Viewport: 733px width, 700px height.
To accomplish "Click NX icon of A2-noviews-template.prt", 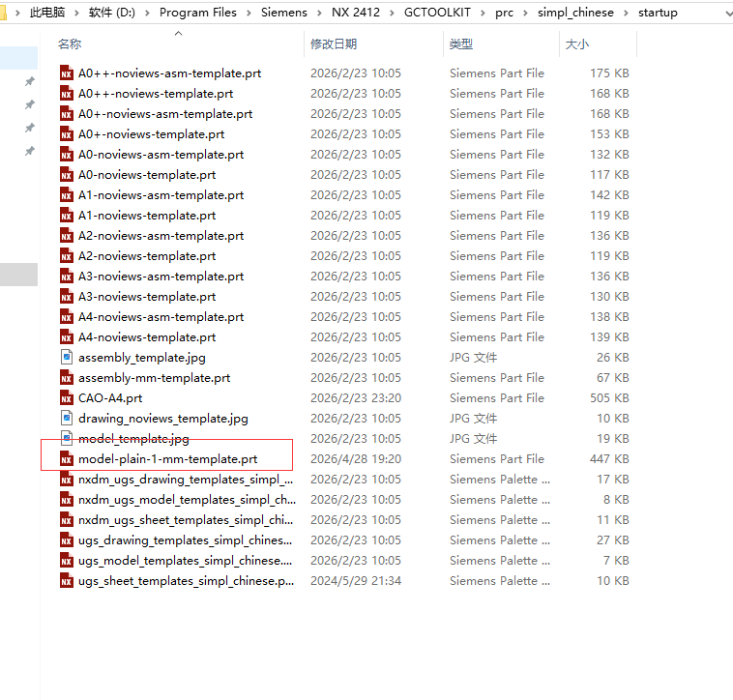I will coord(67,256).
